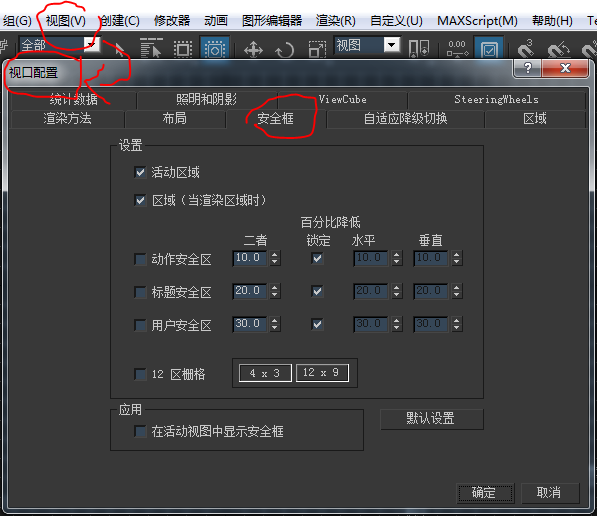This screenshot has width=597, height=516.
Task: Select the Scale transform tool
Action: (x=317, y=50)
